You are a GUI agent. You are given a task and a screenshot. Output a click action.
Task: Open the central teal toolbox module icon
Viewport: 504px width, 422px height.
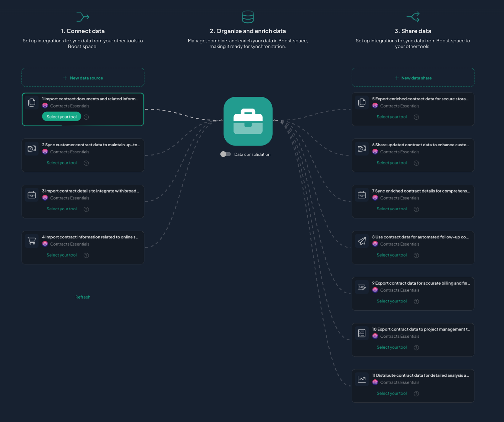[x=248, y=121]
